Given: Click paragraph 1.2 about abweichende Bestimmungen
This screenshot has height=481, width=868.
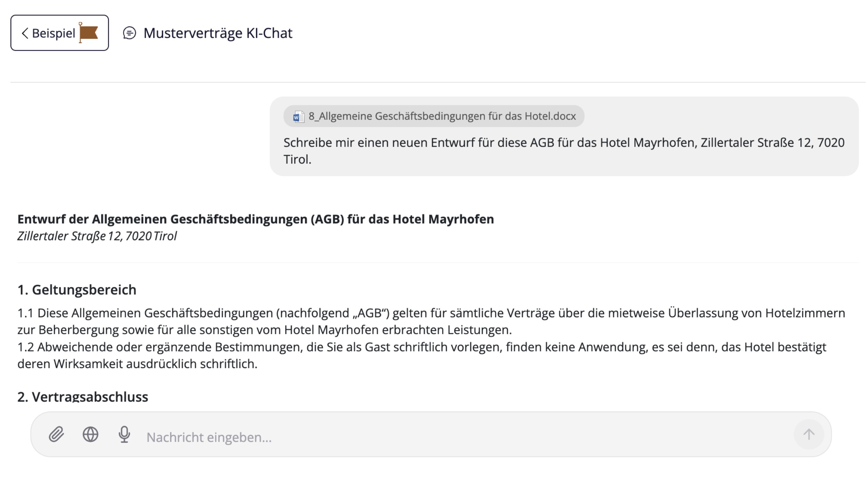Looking at the screenshot, I should click(422, 355).
